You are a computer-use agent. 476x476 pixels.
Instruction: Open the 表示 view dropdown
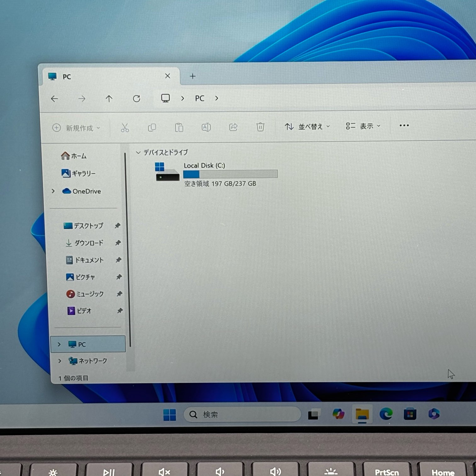(363, 126)
